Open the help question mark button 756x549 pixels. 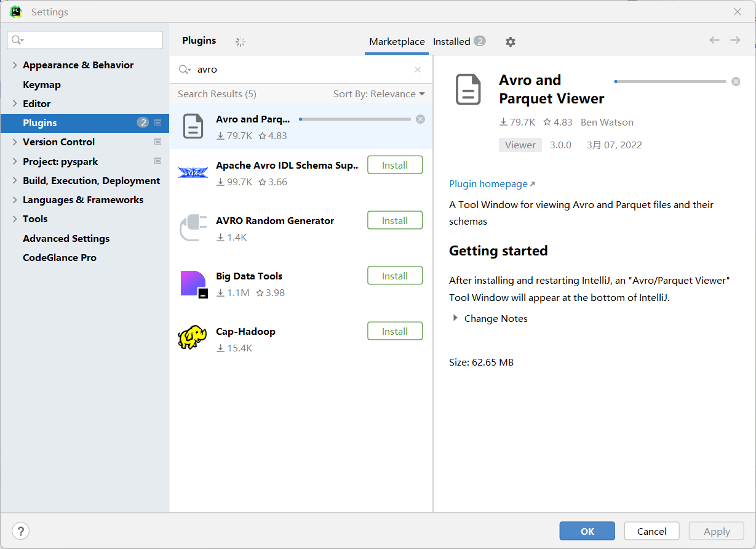point(20,531)
